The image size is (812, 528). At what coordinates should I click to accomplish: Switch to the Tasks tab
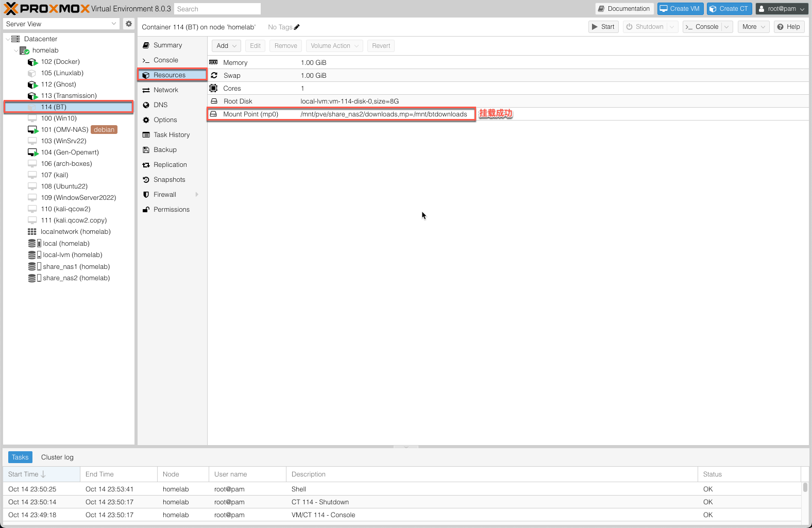20,457
